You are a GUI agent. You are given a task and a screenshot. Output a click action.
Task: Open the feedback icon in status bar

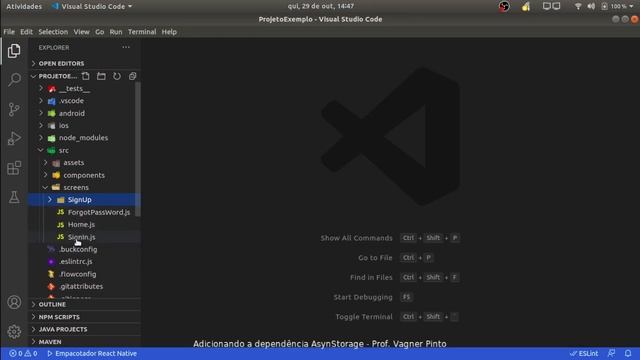(x=611, y=353)
